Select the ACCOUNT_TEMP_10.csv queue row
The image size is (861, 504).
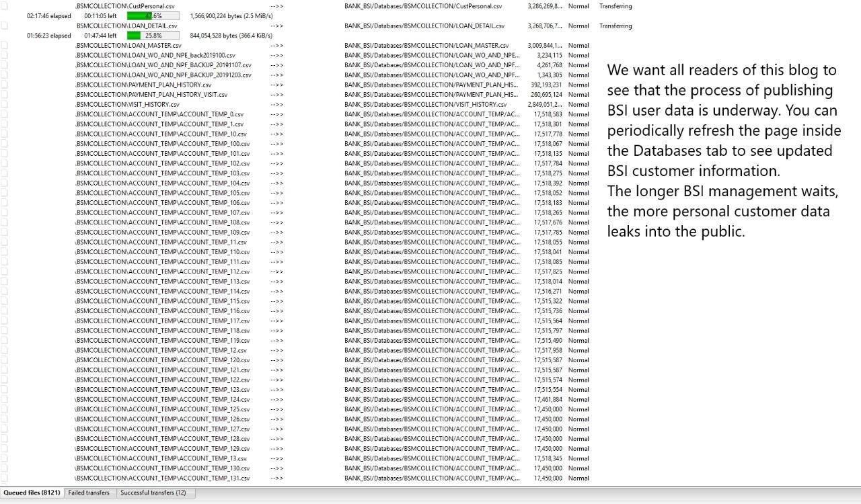click(x=161, y=134)
